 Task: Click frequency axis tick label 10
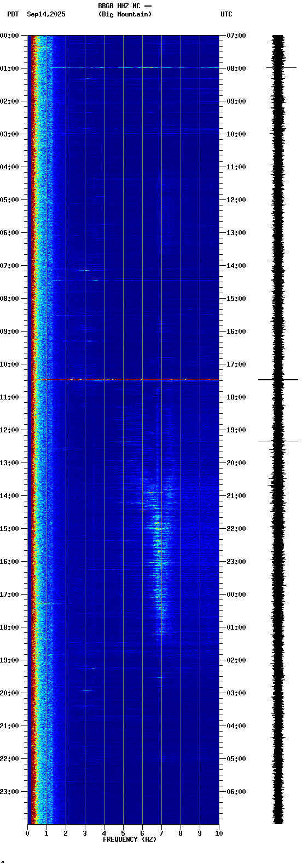219,833
